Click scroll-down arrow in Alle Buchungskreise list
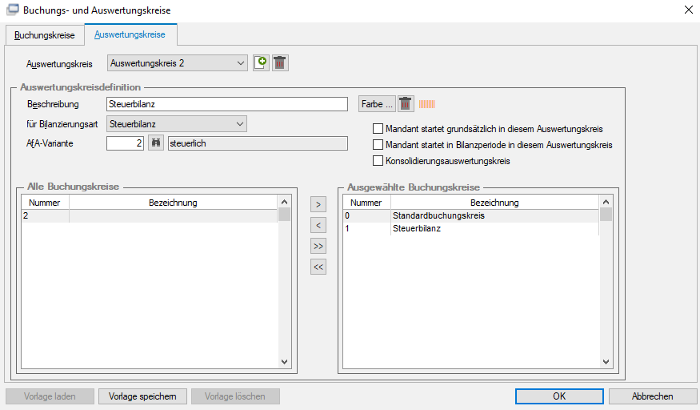The width and height of the screenshot is (700, 410). coord(284,362)
